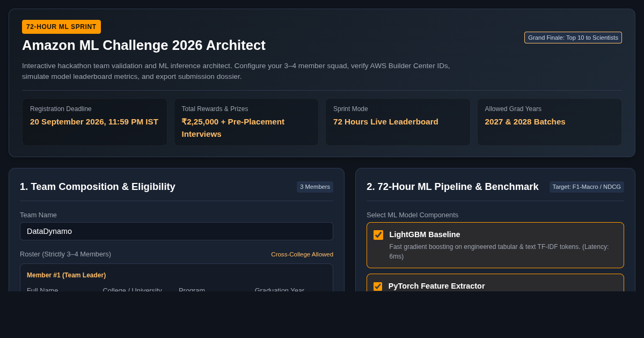Click the 3 Members badge

[315, 187]
